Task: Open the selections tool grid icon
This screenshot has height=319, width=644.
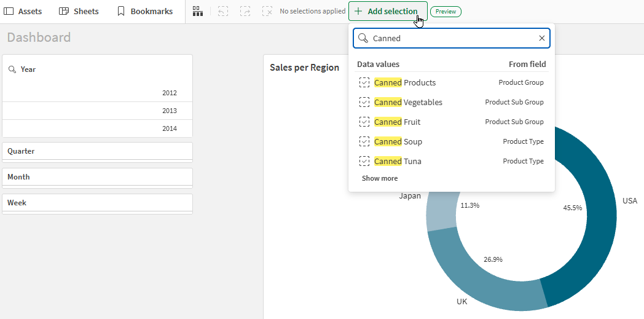Action: pos(198,11)
